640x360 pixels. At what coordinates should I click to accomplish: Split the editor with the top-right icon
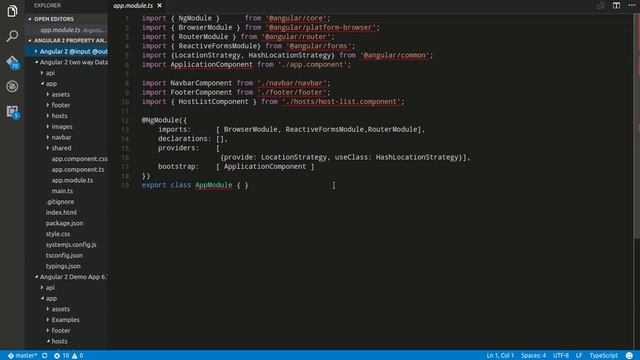(616, 5)
